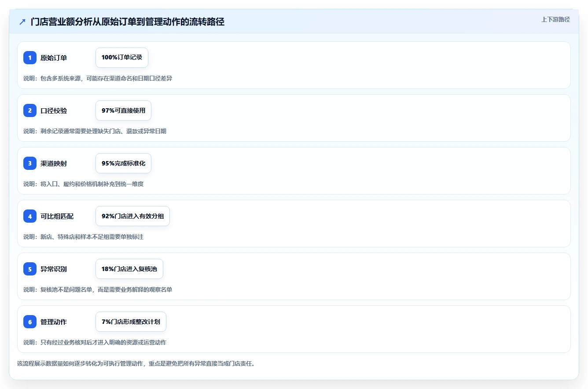Click the 92%门店进入有效分组 pill

(x=132, y=216)
